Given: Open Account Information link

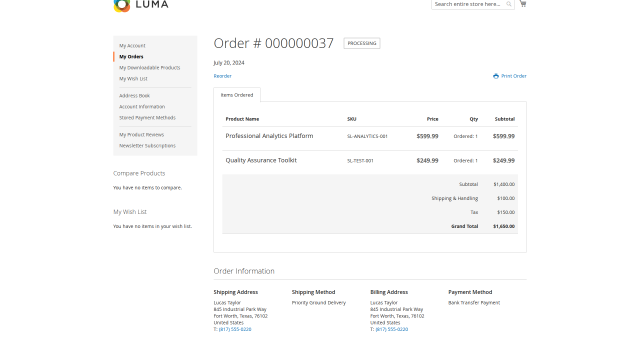Looking at the screenshot, I should [142, 107].
